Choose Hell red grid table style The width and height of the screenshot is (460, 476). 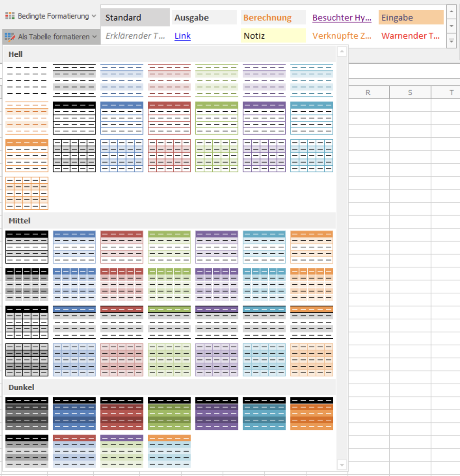pyautogui.click(x=169, y=156)
